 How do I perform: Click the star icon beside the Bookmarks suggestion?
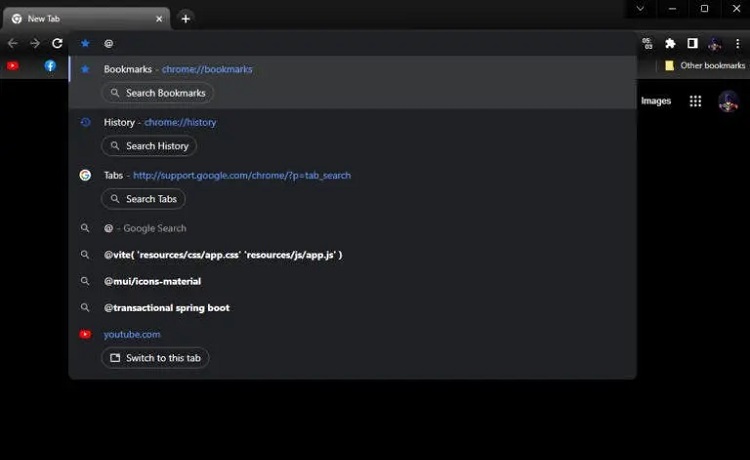tap(85, 69)
